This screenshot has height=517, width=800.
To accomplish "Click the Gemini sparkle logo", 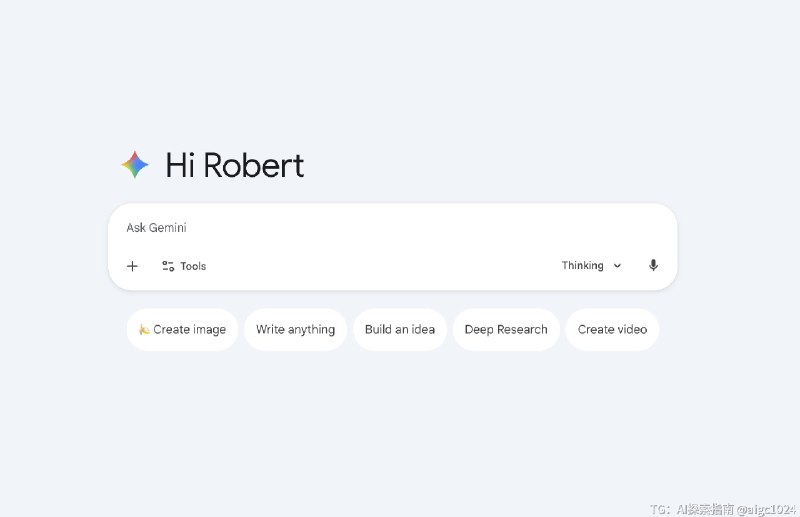I will click(x=135, y=165).
